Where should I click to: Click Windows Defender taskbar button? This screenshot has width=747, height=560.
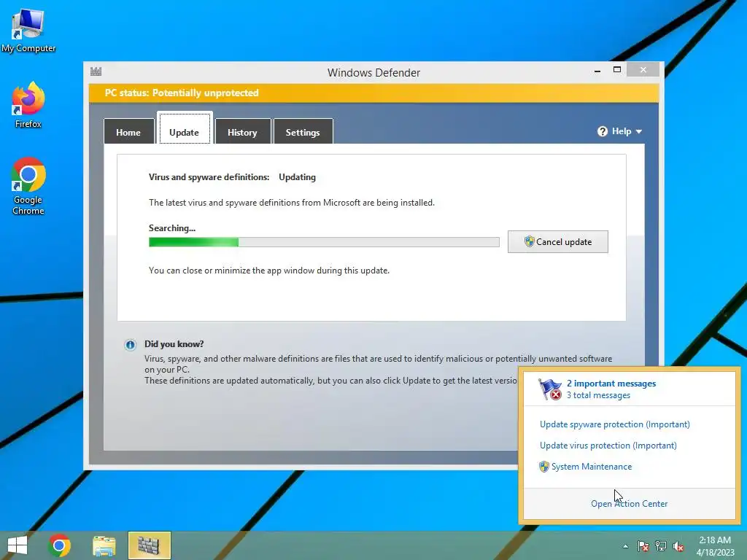click(149, 545)
